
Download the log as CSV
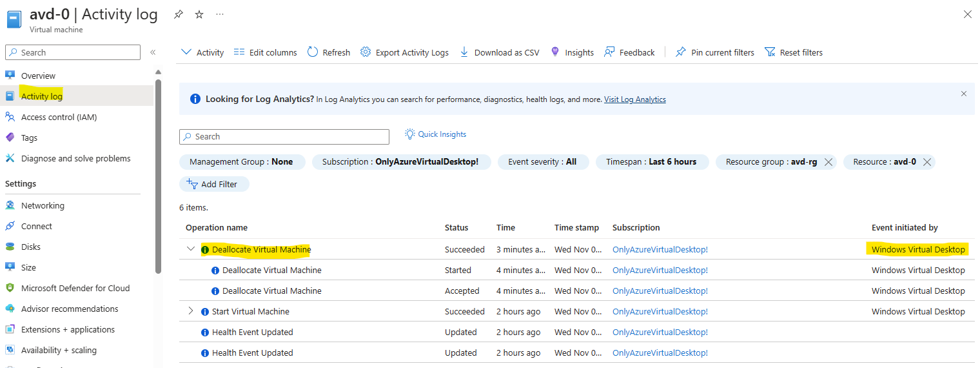(x=499, y=52)
